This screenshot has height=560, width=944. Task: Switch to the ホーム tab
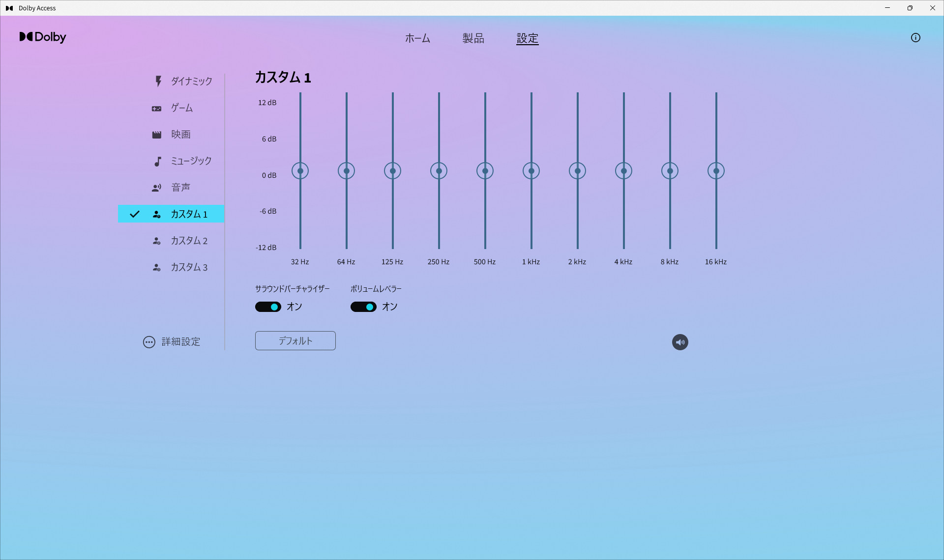pos(417,38)
